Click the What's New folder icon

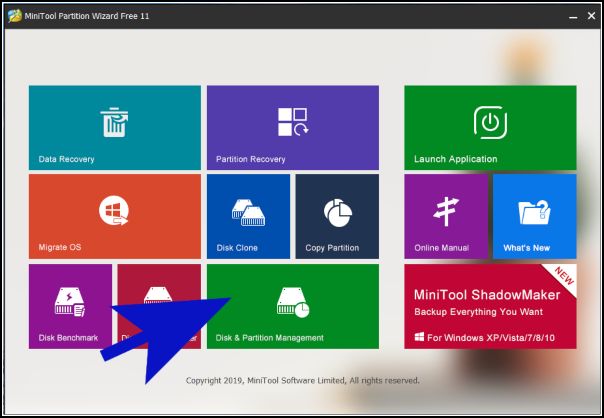pyautogui.click(x=534, y=212)
